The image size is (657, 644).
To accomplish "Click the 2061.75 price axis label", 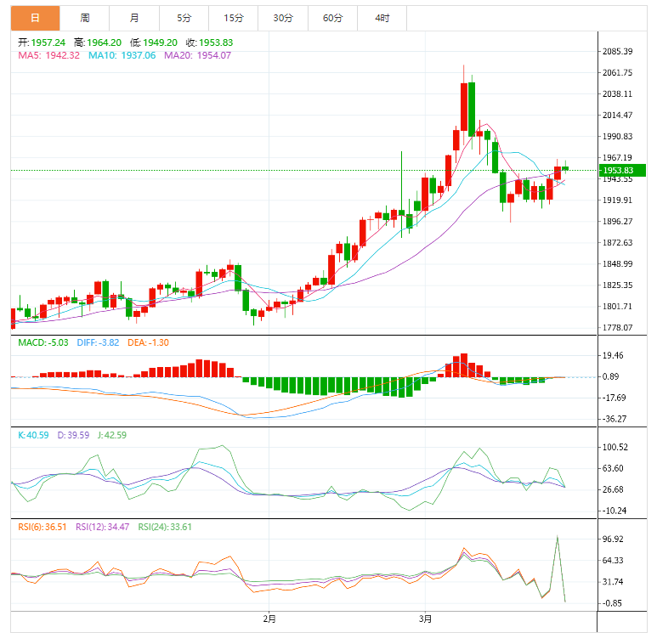I will pyautogui.click(x=618, y=73).
